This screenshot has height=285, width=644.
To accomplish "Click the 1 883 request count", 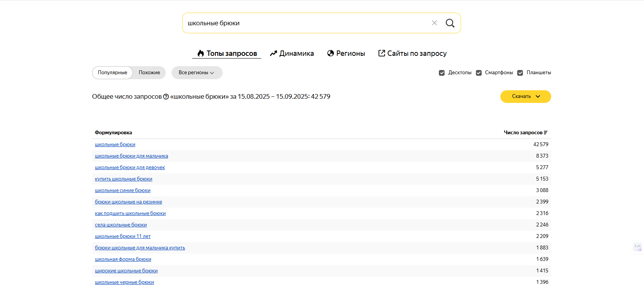I will pyautogui.click(x=542, y=248).
